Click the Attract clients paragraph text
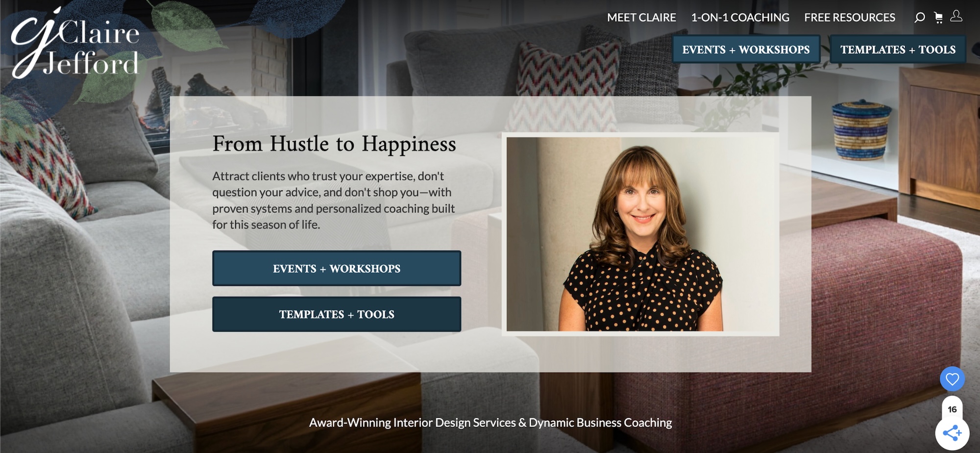Image resolution: width=980 pixels, height=453 pixels. [x=334, y=200]
